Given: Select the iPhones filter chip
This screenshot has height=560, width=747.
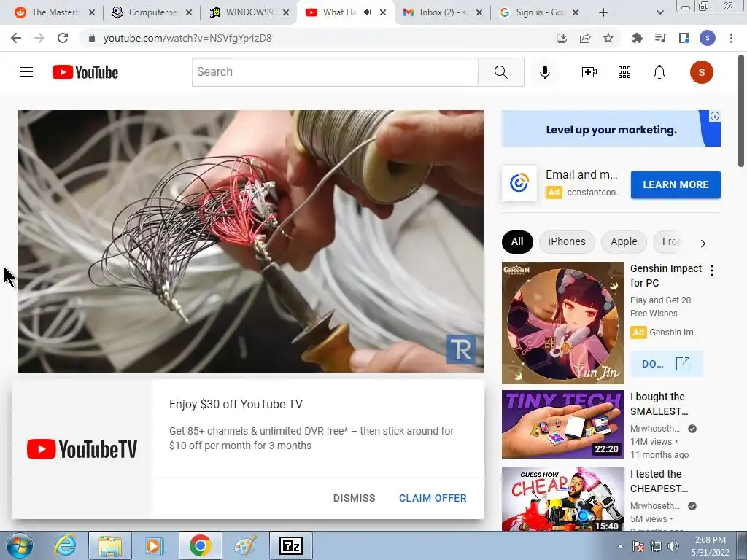Looking at the screenshot, I should (566, 241).
